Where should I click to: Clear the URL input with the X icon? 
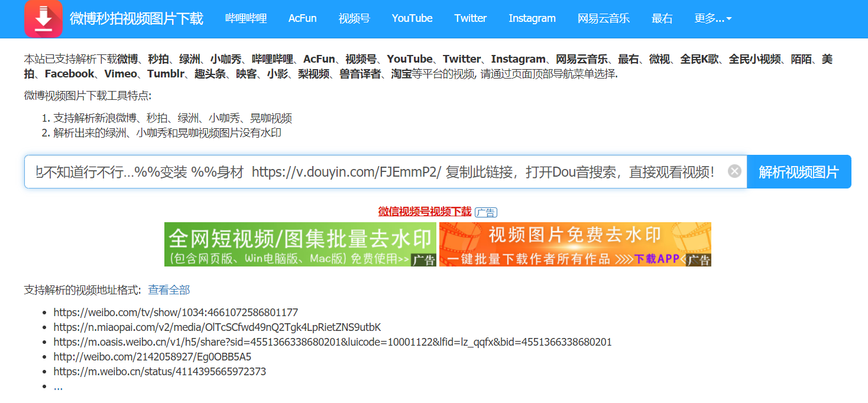click(734, 171)
